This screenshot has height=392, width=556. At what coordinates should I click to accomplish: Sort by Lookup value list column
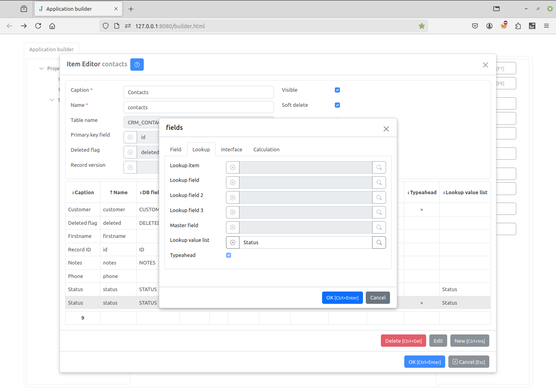tap(465, 193)
